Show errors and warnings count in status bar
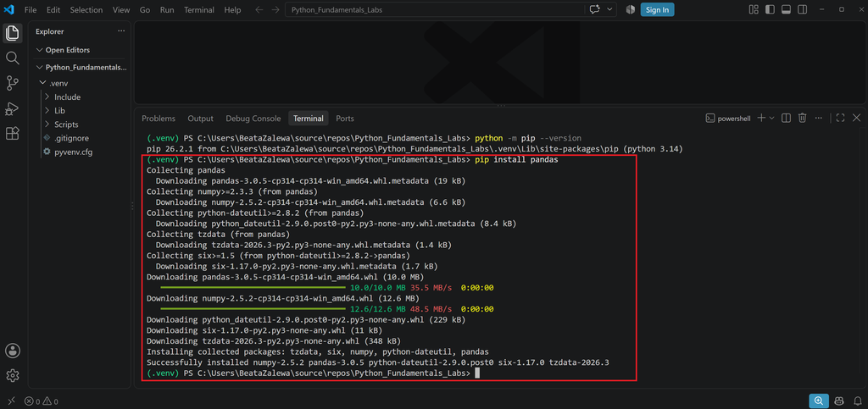The image size is (868, 409). tap(41, 401)
